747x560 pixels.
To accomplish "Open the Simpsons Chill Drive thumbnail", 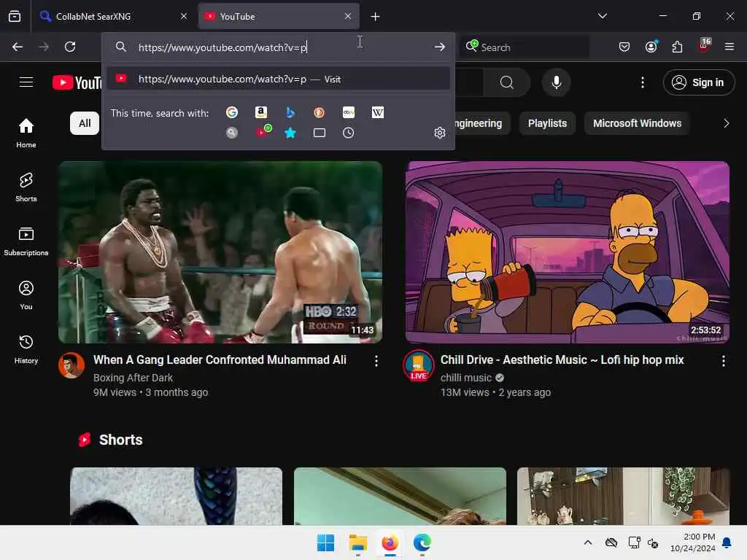I will (x=568, y=252).
